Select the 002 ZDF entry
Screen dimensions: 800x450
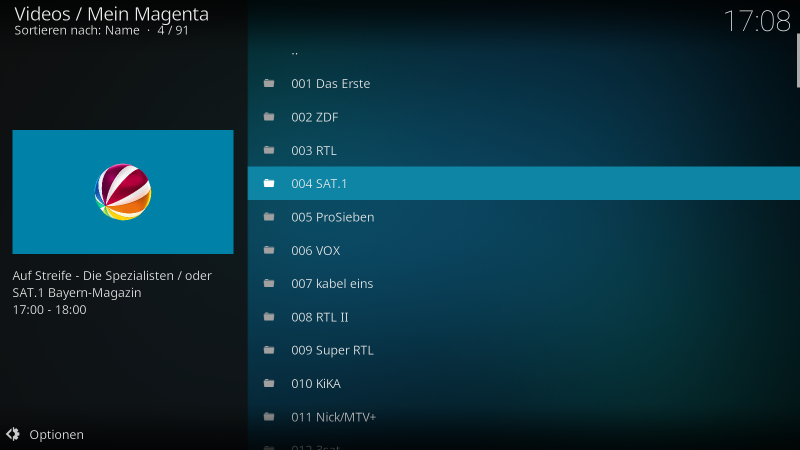(522, 117)
